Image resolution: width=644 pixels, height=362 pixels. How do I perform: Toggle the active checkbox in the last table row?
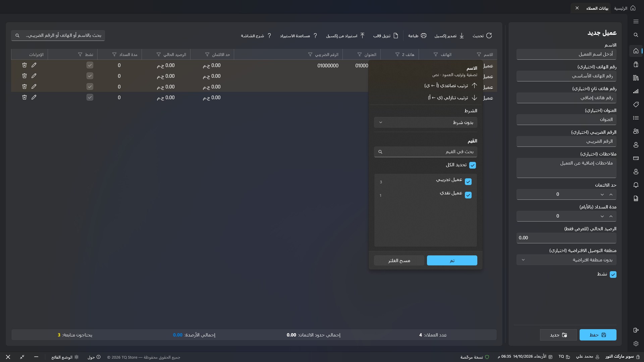(90, 97)
